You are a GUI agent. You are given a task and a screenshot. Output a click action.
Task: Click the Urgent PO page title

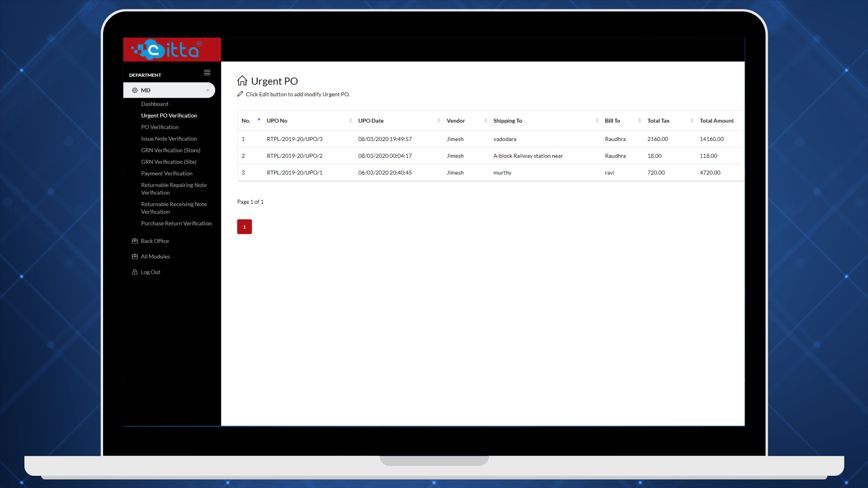(x=274, y=81)
